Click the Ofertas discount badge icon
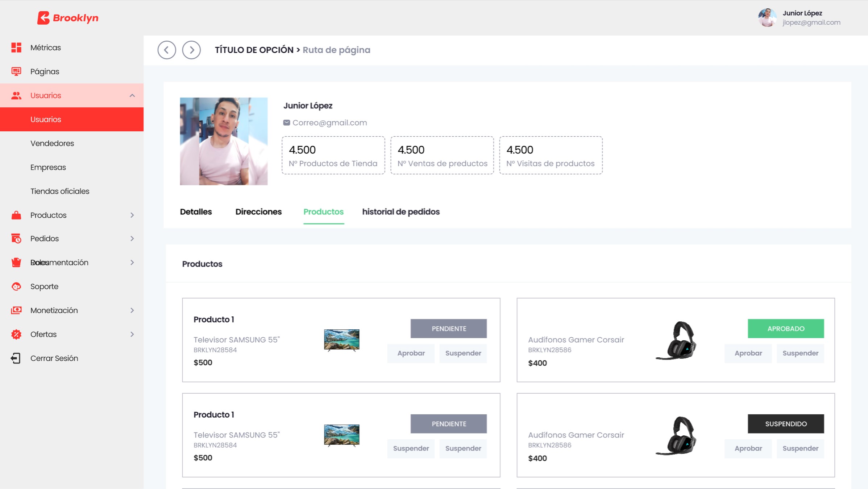868x489 pixels. tap(16, 334)
